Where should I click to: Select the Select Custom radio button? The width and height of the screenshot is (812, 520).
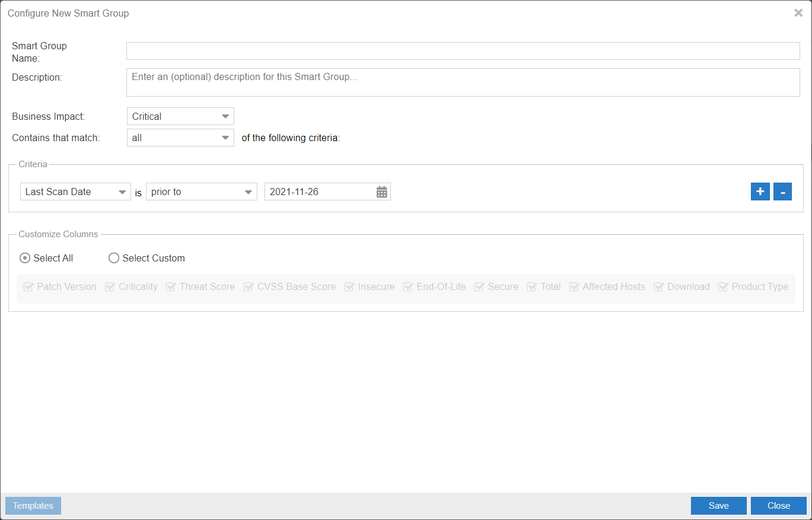pos(113,258)
